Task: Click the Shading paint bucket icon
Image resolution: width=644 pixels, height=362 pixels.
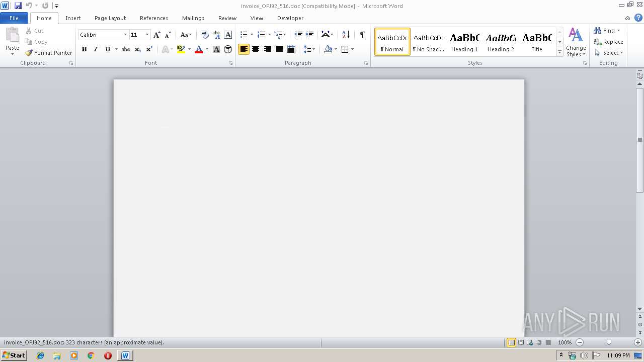Action: coord(328,49)
